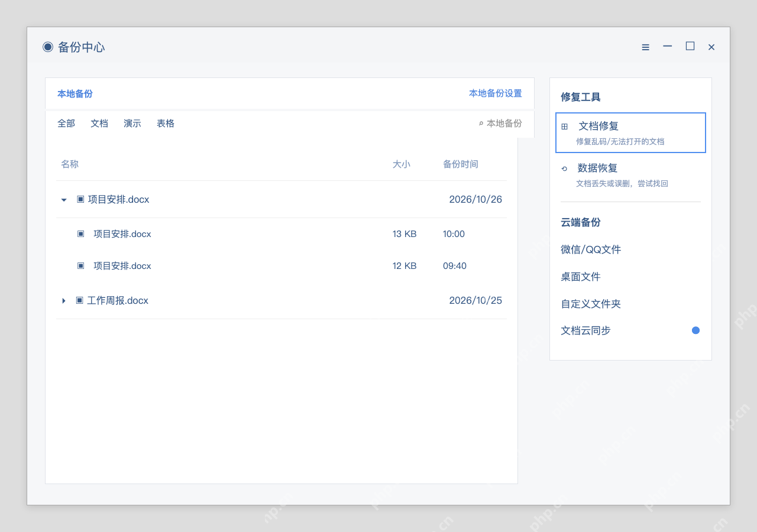The image size is (757, 532).
Task: Open 自定义文件夹 cloud backup
Action: (591, 304)
